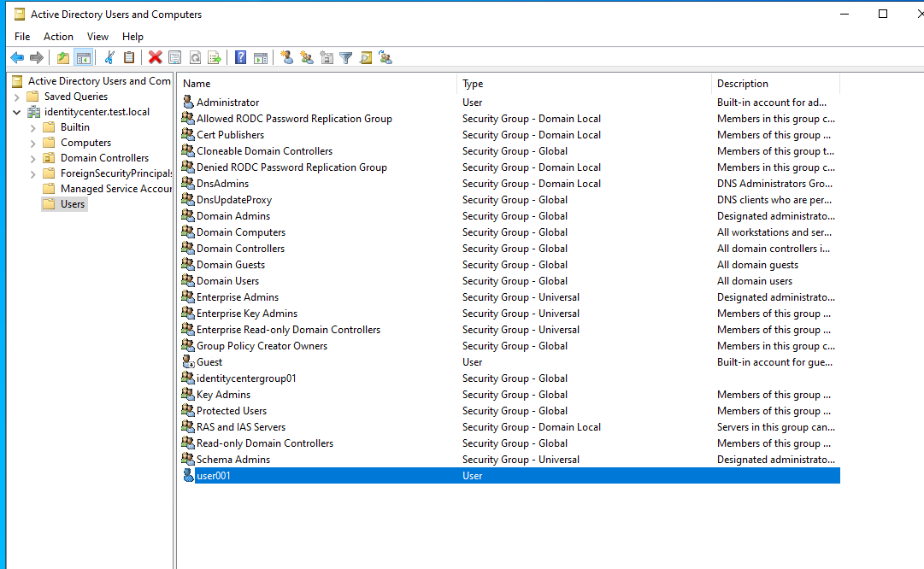
Task: Select the RAS and IAS Servers group
Action: pyautogui.click(x=241, y=427)
